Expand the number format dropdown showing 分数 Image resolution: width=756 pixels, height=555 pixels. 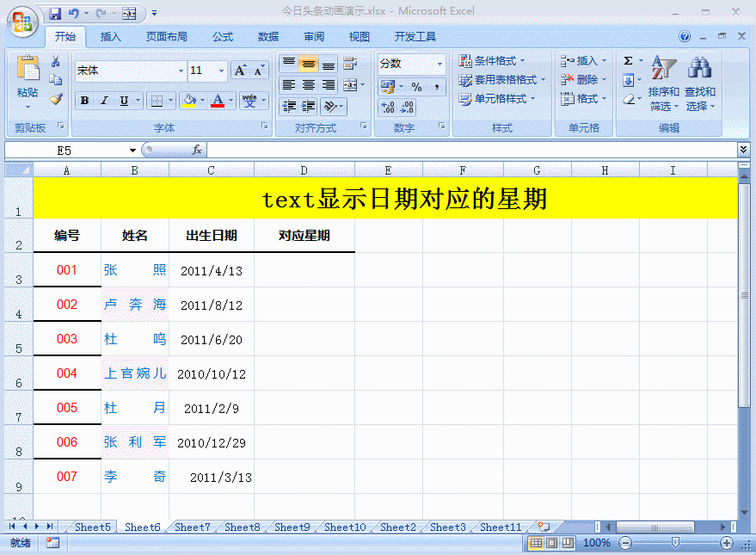pyautogui.click(x=439, y=64)
